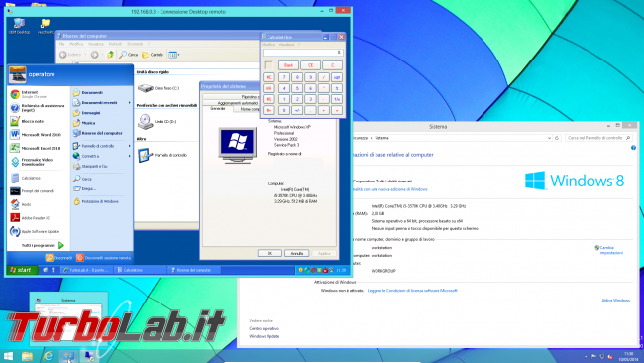Screen dimensions: 644x363
Task: Click Attiva Windows link
Action: click(615, 301)
